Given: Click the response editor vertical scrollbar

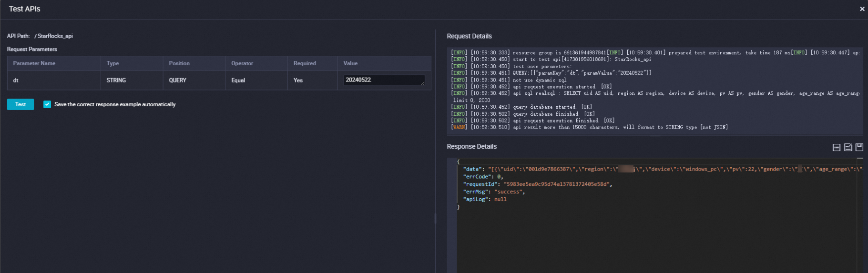Looking at the screenshot, I should coord(860,214).
